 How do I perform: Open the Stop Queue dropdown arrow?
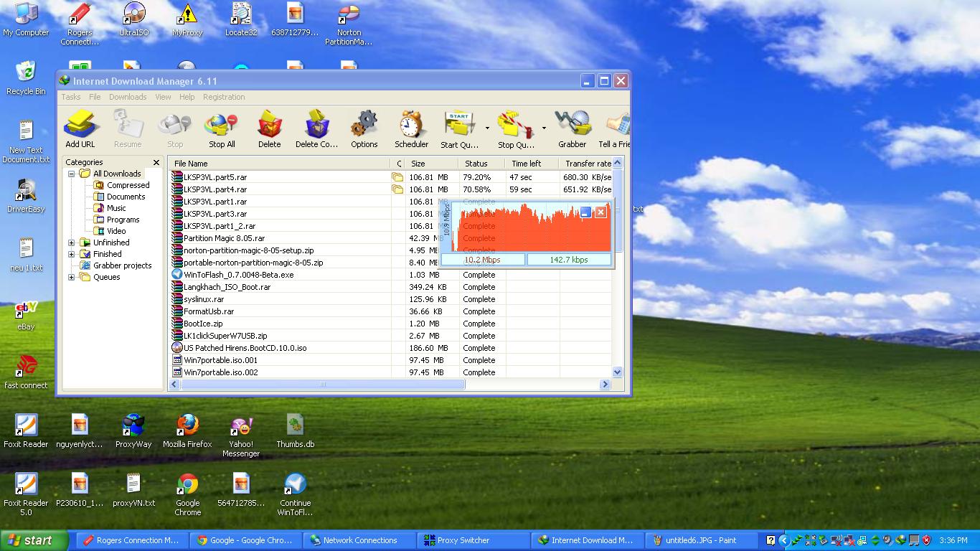[544, 128]
